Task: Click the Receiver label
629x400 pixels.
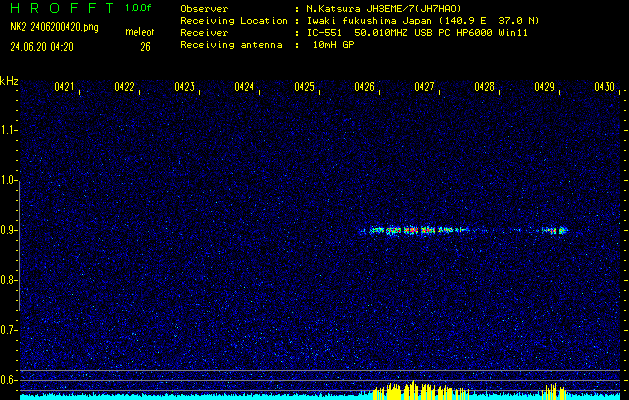Action: point(204,33)
